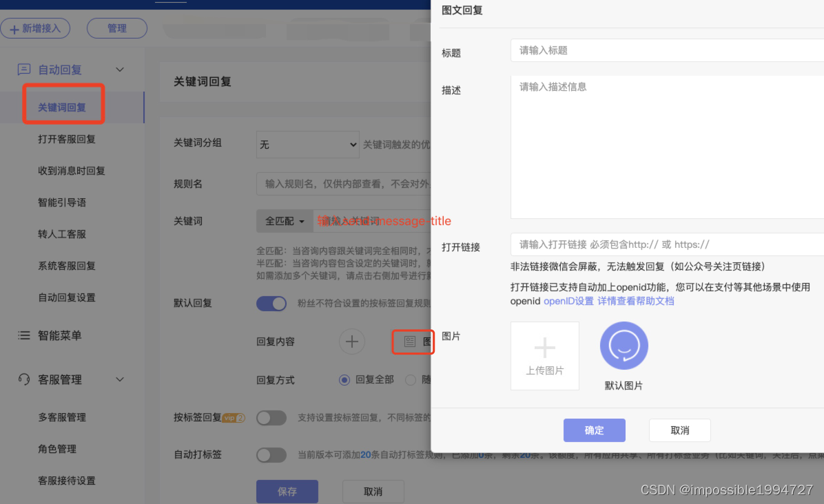Select the second 回复方式 radio option
Viewport: 824px width, 504px height.
pyautogui.click(x=411, y=379)
